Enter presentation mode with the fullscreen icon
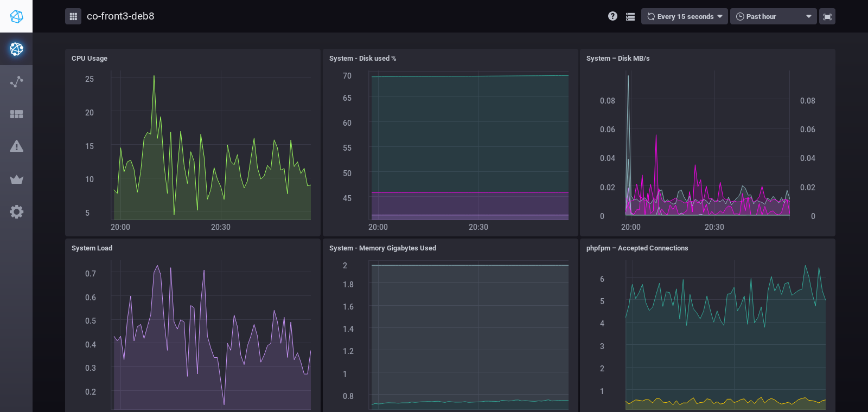The image size is (868, 412). [827, 17]
